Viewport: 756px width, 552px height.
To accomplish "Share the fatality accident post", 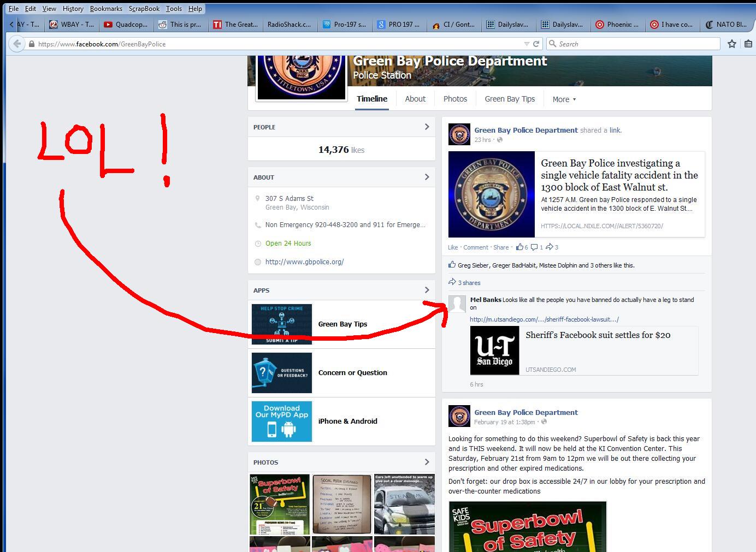I will tap(501, 247).
